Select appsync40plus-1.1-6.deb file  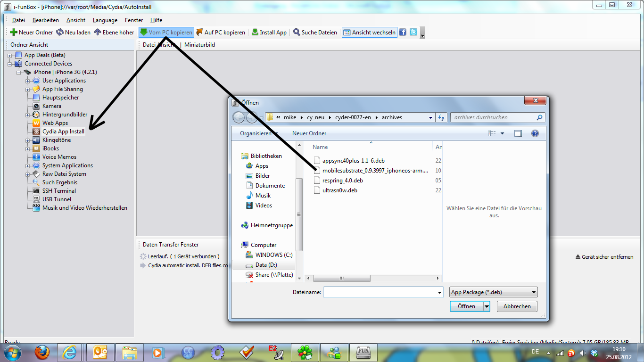pos(353,161)
